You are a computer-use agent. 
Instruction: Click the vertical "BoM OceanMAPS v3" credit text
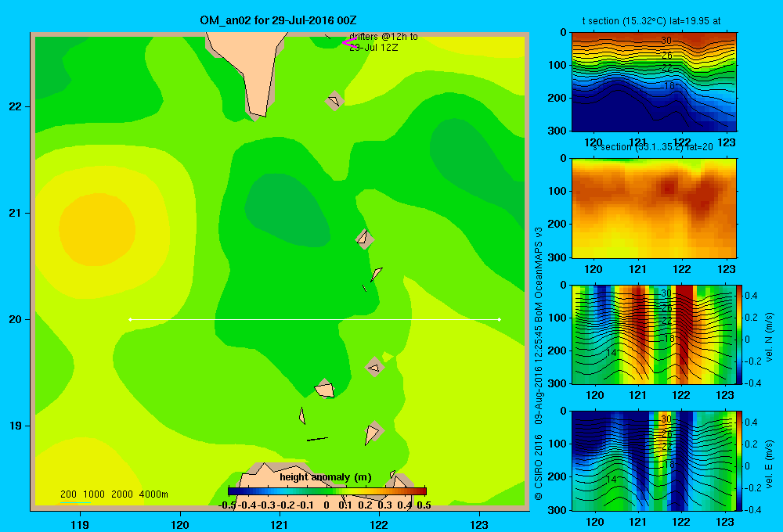[539, 269]
